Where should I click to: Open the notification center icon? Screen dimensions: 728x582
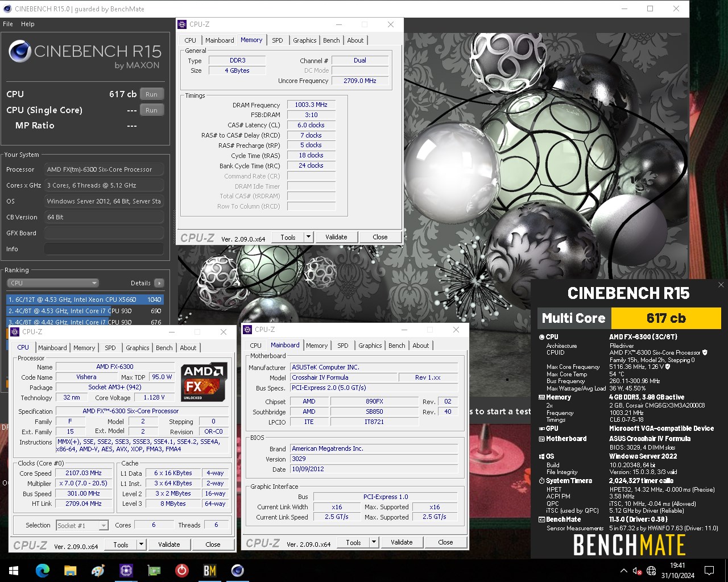[x=709, y=571]
